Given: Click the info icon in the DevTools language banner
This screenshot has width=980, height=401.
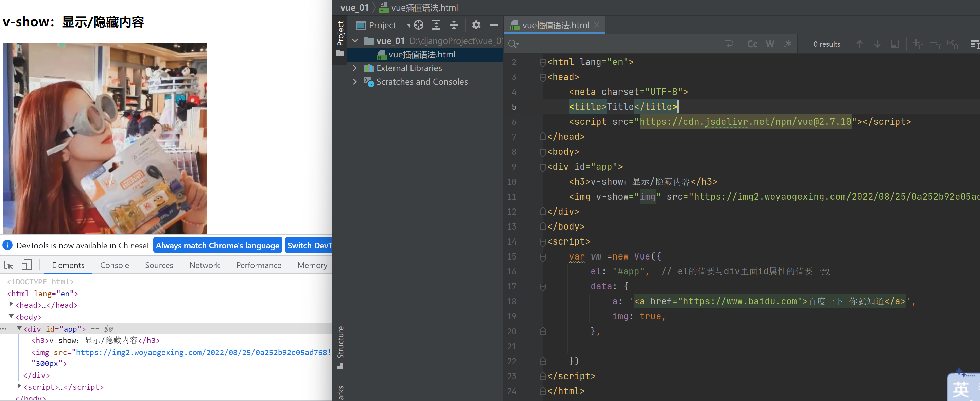Looking at the screenshot, I should pos(7,245).
